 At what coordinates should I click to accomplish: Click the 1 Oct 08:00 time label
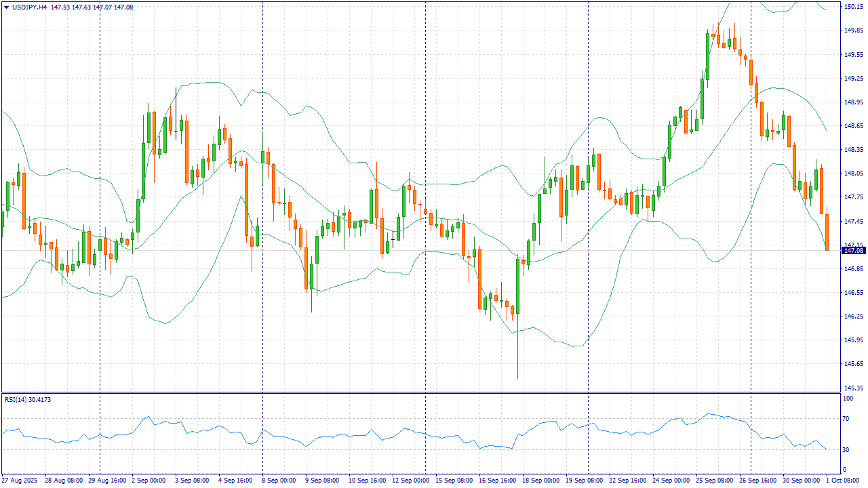pos(846,481)
